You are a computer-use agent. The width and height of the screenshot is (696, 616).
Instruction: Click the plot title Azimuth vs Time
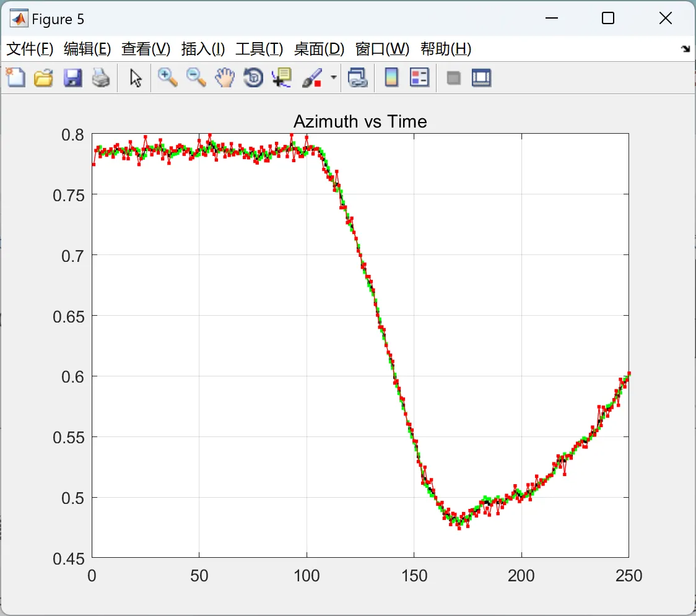click(360, 121)
